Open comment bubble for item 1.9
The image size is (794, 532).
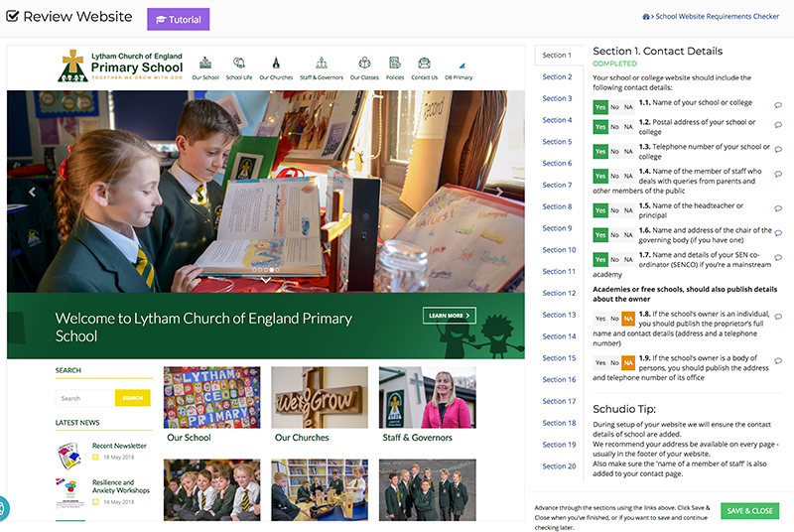click(778, 361)
